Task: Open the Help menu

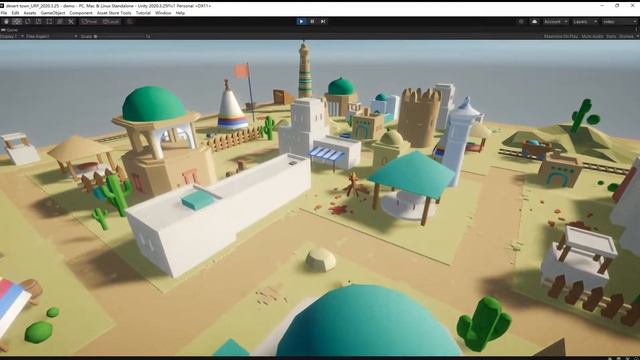Action: click(180, 13)
